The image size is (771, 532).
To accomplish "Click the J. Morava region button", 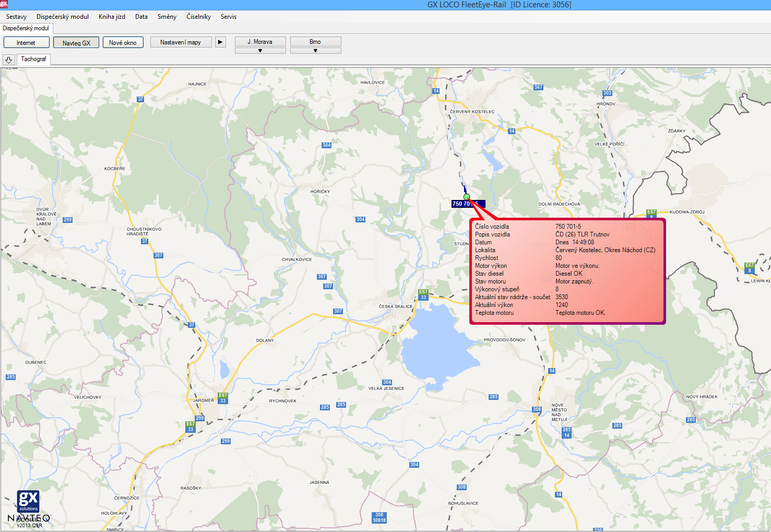I will pos(260,42).
